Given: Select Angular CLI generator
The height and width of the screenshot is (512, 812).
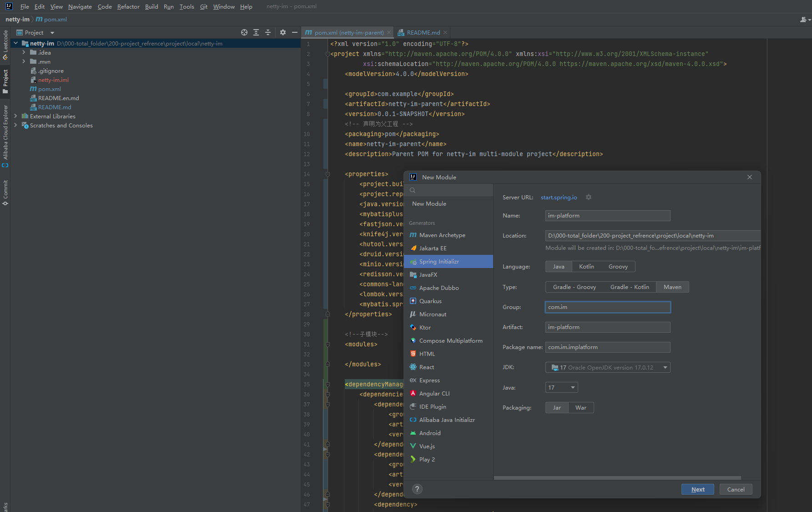Looking at the screenshot, I should point(448,394).
